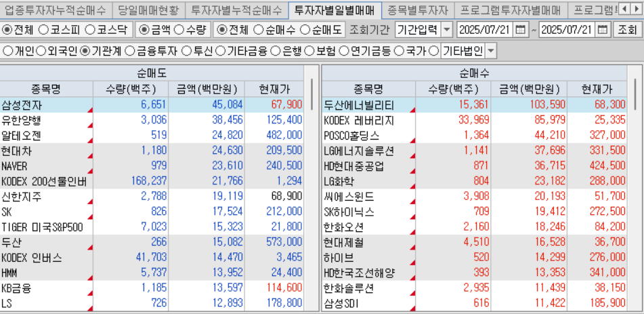Image resolution: width=644 pixels, height=314 pixels.
Task: Select the 전체 market radio button
Action: coord(7,30)
